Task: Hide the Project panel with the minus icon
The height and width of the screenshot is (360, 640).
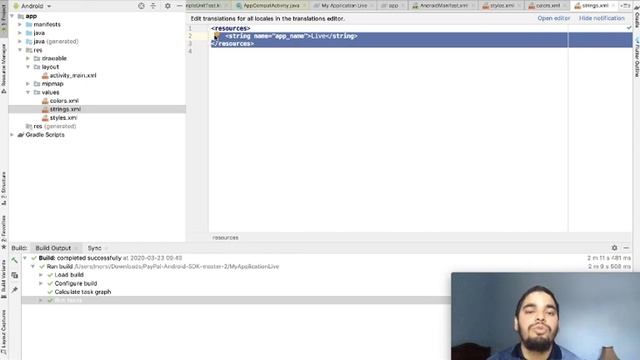Action: pos(179,6)
